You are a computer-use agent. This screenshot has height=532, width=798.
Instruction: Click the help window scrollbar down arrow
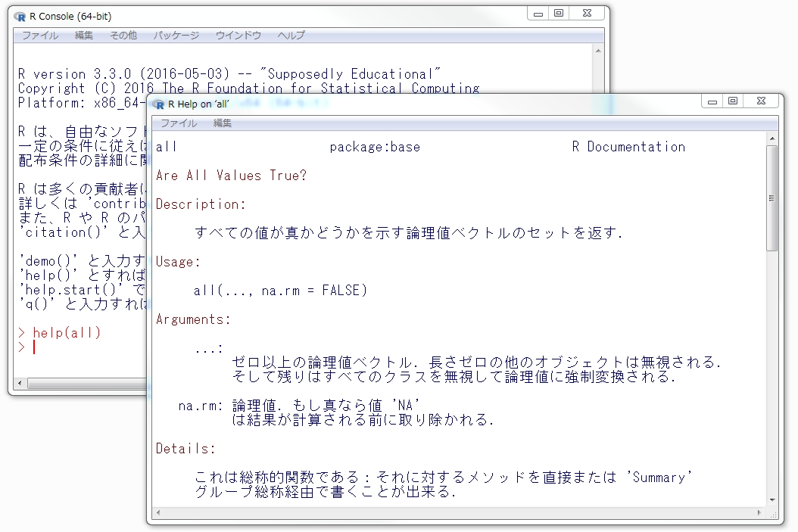(772, 499)
